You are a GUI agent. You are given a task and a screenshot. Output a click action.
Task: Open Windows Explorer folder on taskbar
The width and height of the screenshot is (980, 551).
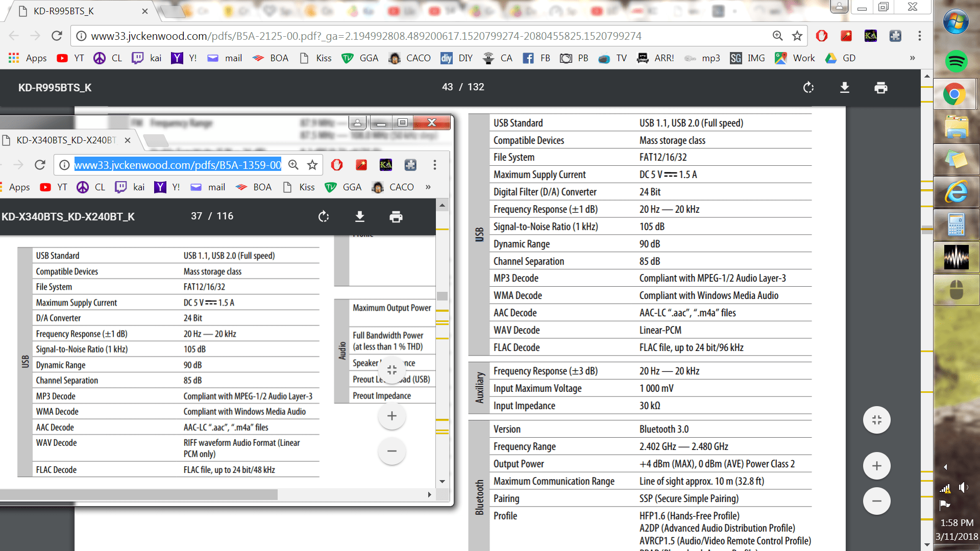pos(956,127)
